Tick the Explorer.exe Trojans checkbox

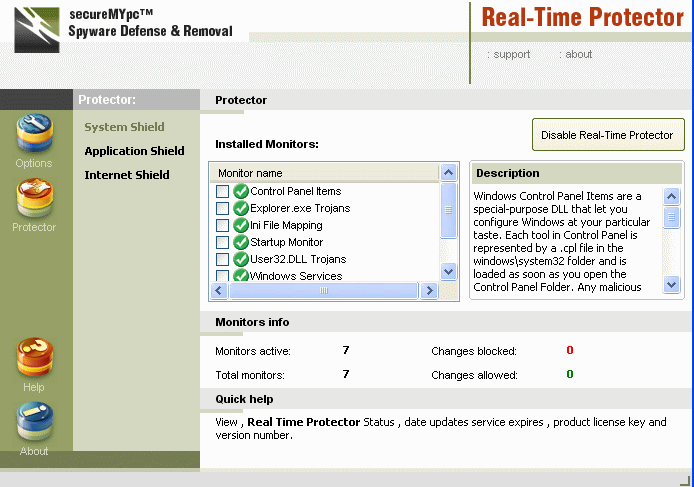pos(222,208)
